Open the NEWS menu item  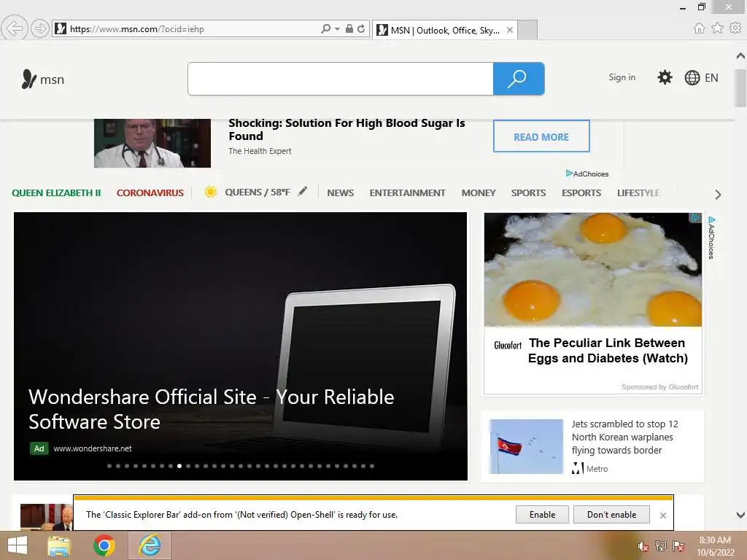340,192
